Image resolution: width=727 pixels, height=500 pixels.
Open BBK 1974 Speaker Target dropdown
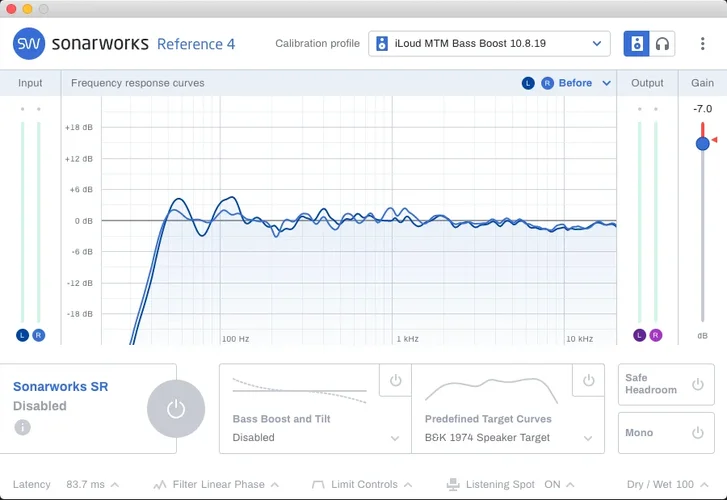point(508,438)
